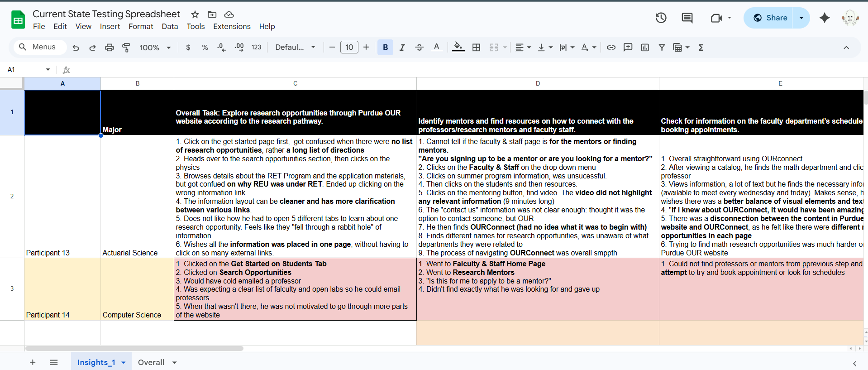
Task: Open the horizontal align dropdown
Action: coord(523,48)
